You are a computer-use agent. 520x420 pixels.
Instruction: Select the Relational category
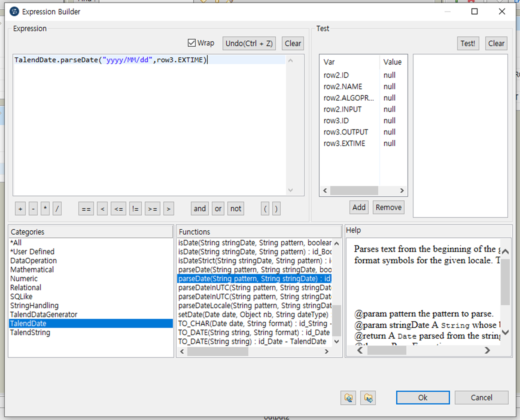pyautogui.click(x=91, y=288)
